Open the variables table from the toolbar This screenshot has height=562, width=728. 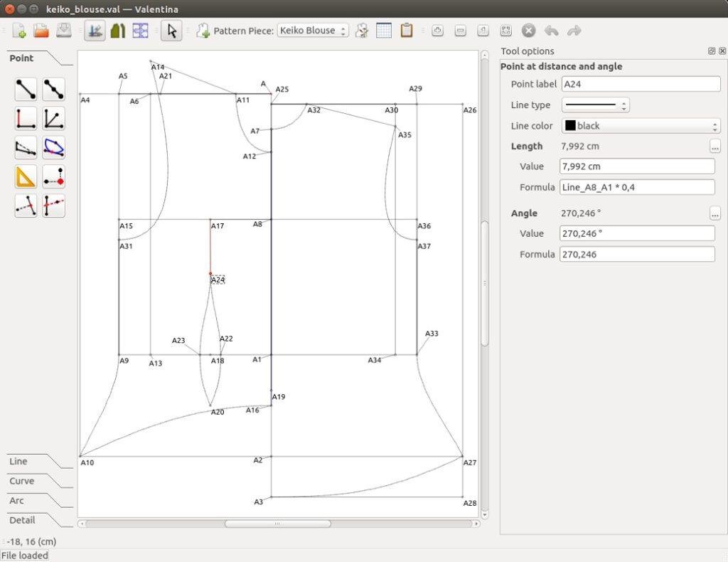click(x=383, y=31)
